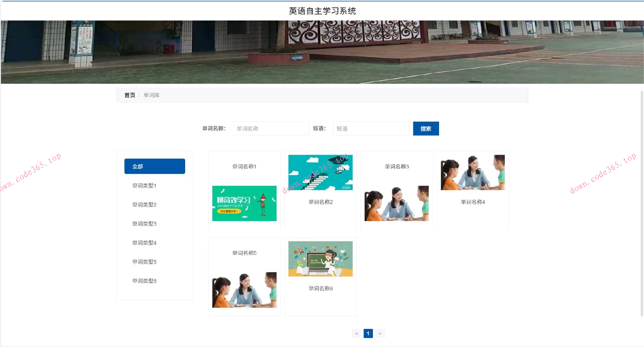Viewport: 644px width, 347px height.
Task: Select the 全部 category in the sidebar
Action: click(x=154, y=166)
